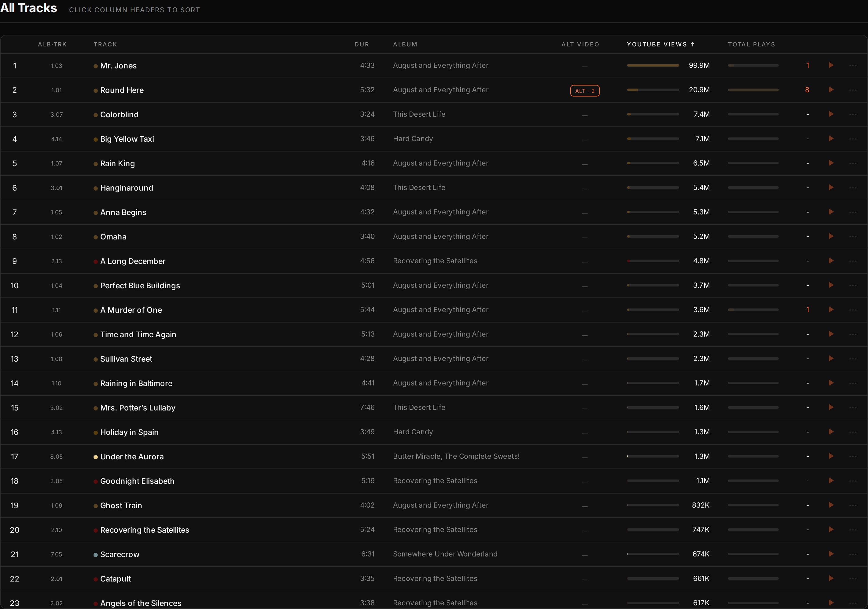Play the Round Here track
The image size is (868, 609).
(831, 90)
